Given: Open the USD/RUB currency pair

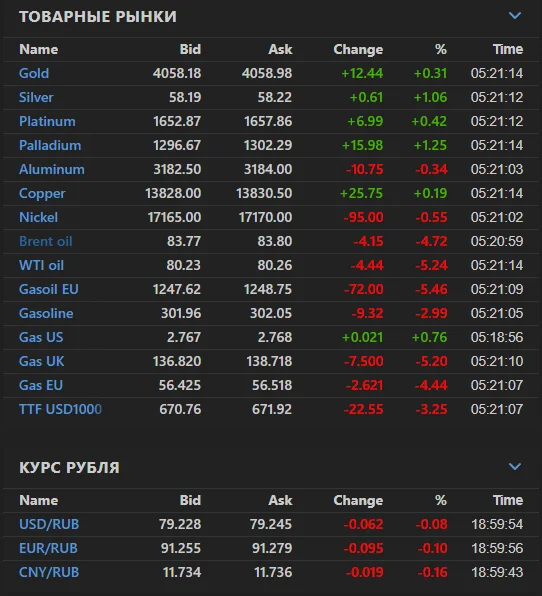Looking at the screenshot, I should 49,524.
